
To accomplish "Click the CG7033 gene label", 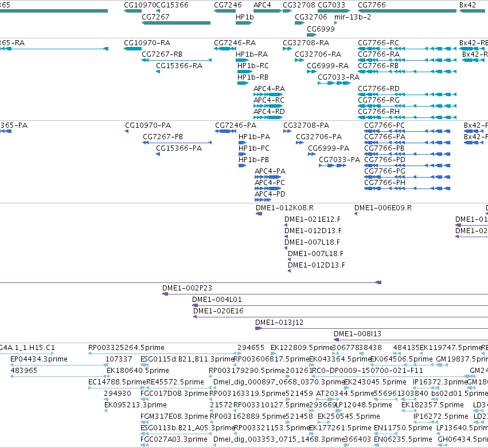I will click(331, 5).
